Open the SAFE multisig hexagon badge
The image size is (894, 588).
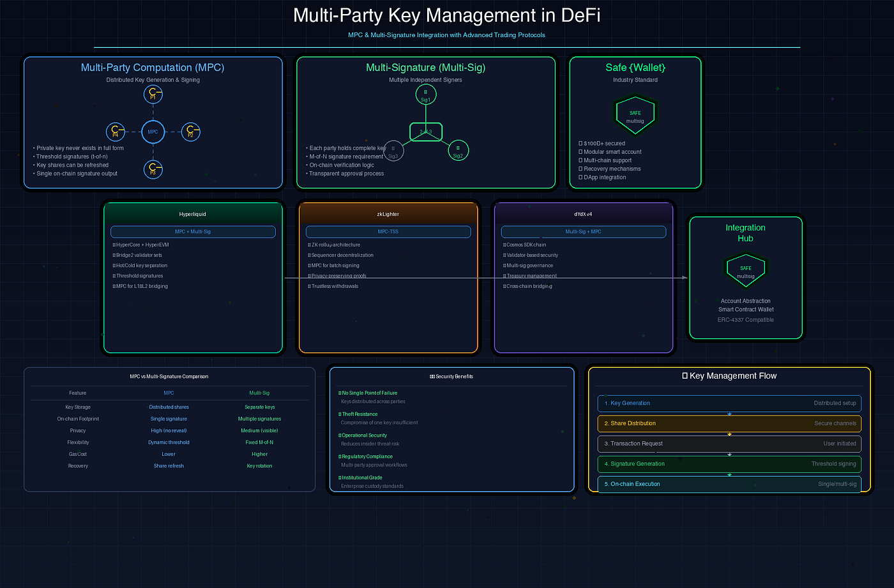635,115
